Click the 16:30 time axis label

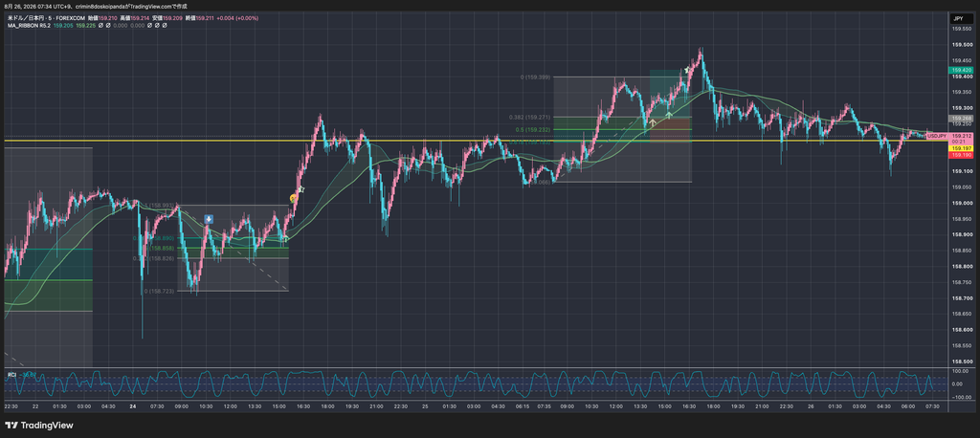pyautogui.click(x=303, y=406)
